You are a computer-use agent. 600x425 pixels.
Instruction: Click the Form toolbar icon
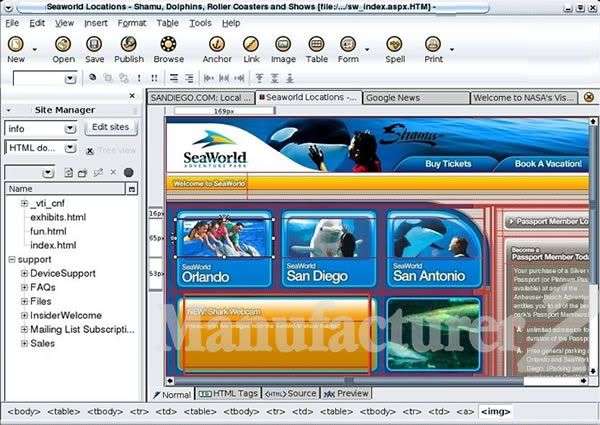coord(348,44)
